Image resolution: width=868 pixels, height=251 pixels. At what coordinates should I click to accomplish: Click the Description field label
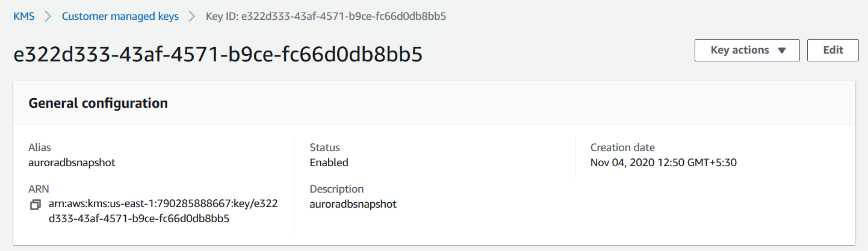point(336,189)
